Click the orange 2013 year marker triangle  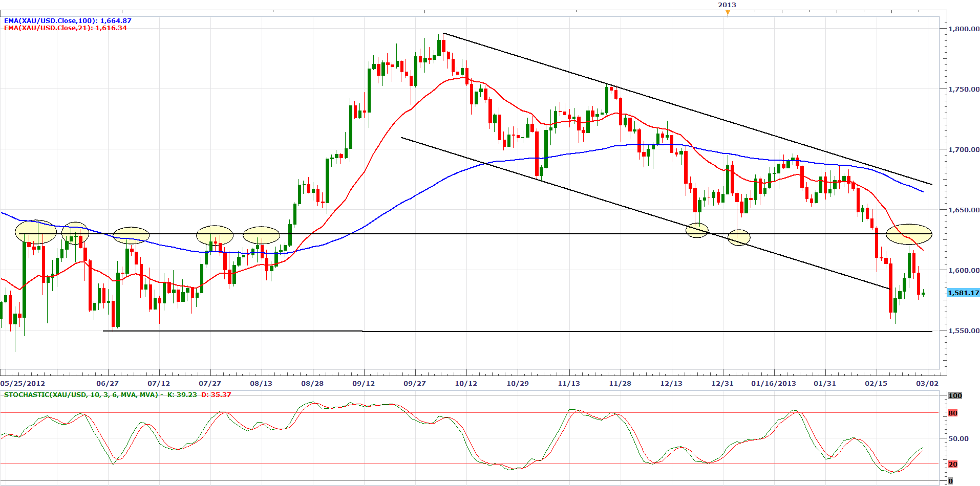tap(728, 13)
